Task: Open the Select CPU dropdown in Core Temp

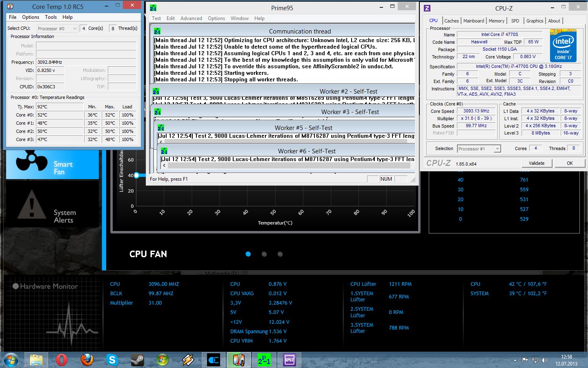Action: point(57,28)
